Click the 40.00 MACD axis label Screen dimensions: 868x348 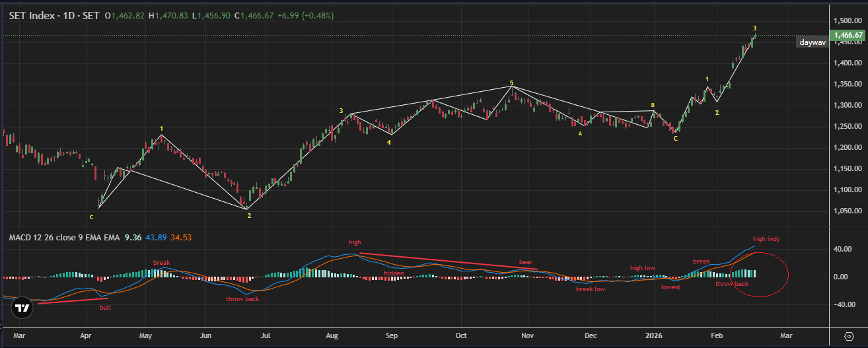click(x=844, y=250)
